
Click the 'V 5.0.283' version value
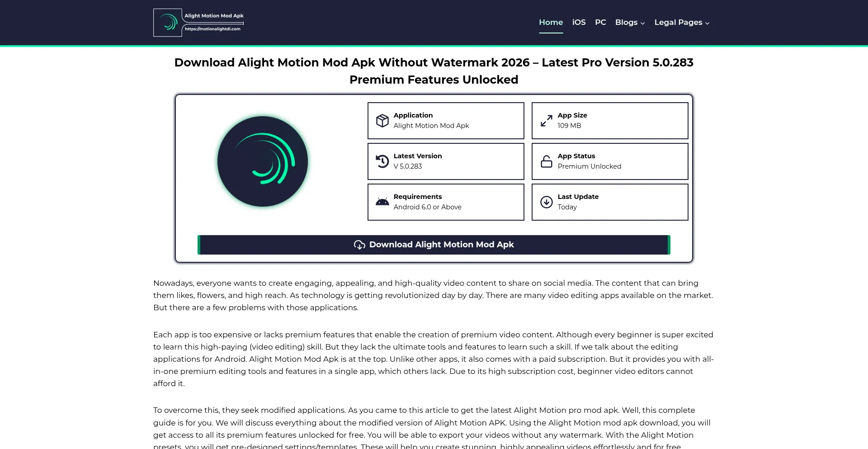click(x=408, y=166)
